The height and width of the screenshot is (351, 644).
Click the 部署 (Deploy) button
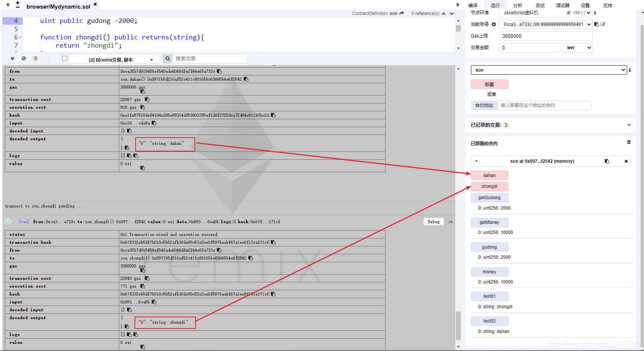pos(490,84)
